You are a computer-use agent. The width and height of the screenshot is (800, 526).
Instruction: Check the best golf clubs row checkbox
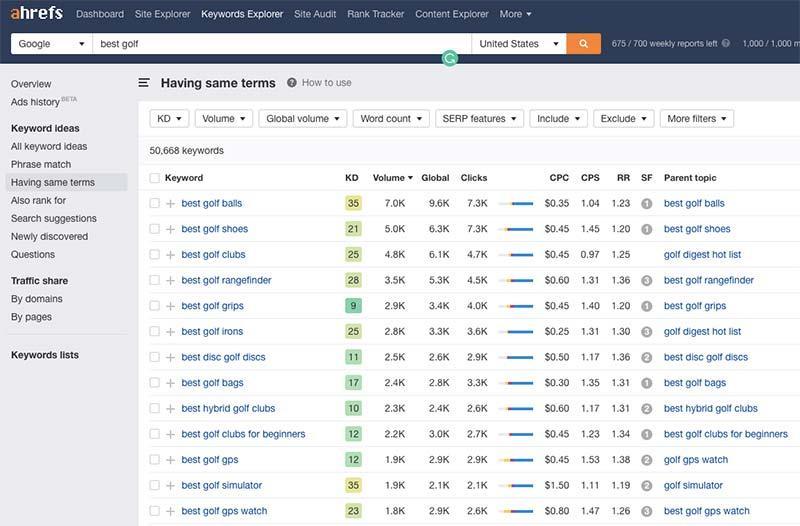155,254
